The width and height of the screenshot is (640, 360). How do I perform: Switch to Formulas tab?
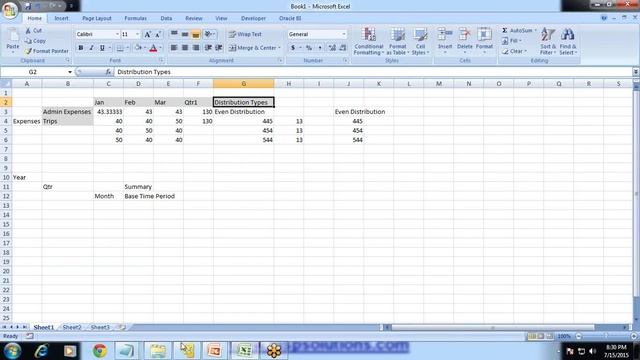click(136, 18)
